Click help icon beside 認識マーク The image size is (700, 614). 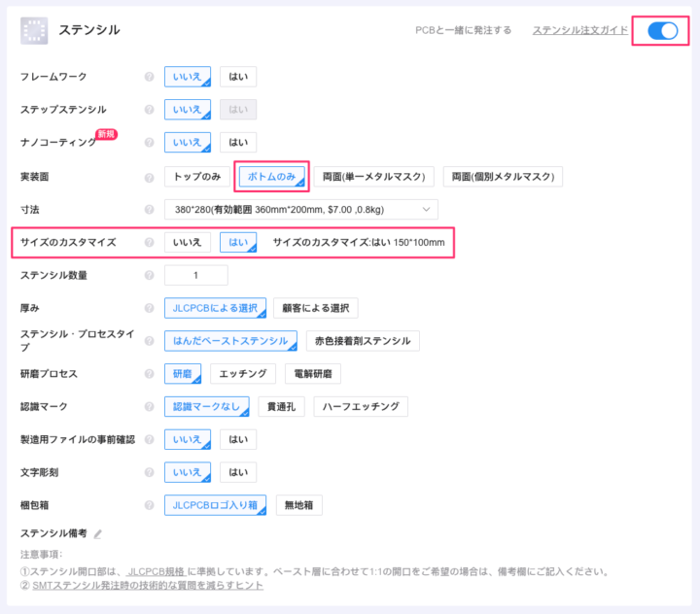tap(150, 407)
